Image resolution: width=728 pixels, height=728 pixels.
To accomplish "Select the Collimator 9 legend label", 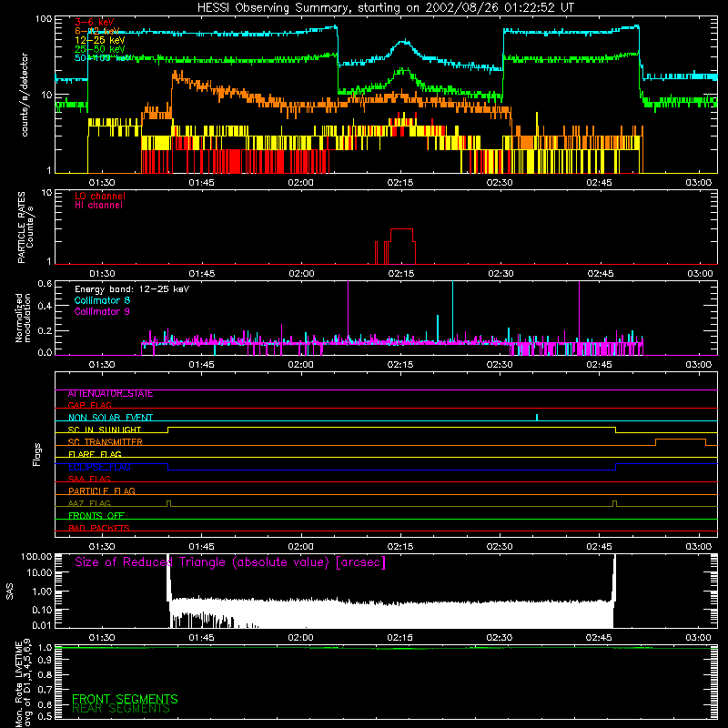I will pyautogui.click(x=102, y=311).
